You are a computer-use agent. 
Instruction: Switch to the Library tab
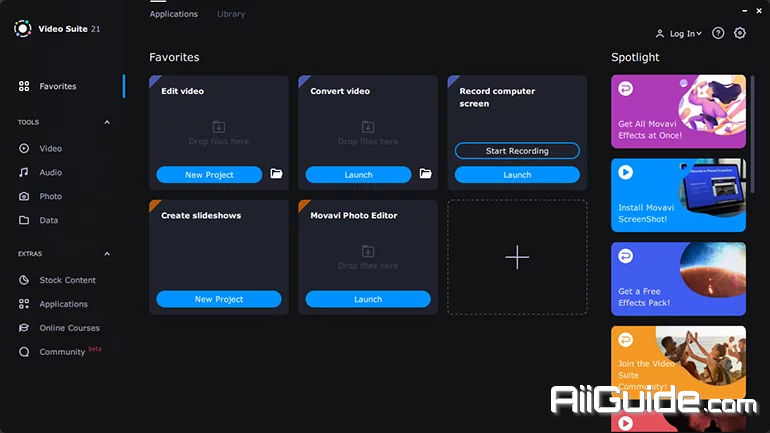tap(231, 14)
